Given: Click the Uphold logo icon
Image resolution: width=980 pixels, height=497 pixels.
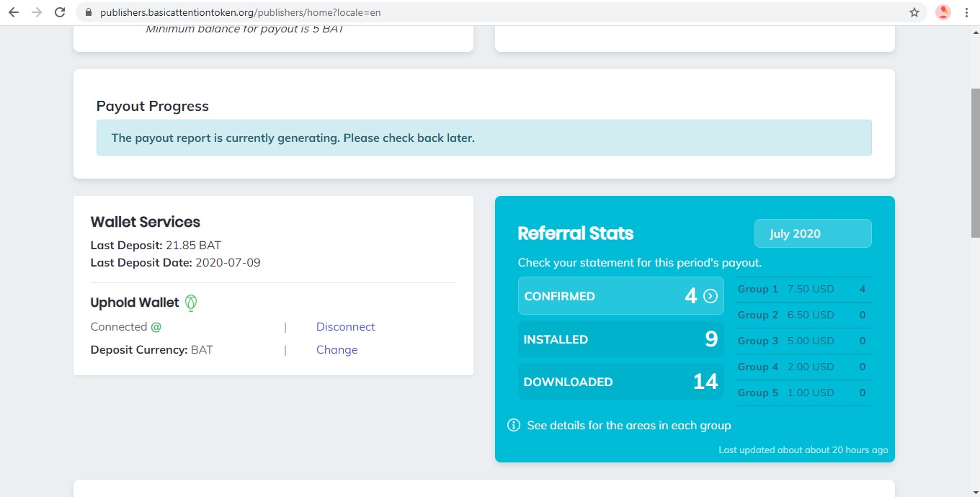Looking at the screenshot, I should coord(191,303).
